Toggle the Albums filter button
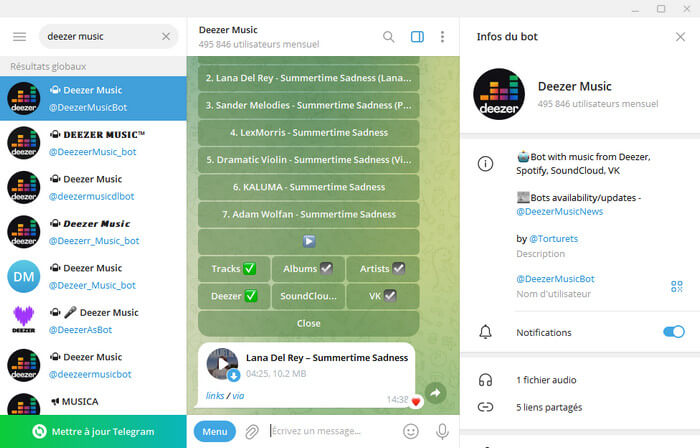This screenshot has width=700, height=448. click(308, 268)
